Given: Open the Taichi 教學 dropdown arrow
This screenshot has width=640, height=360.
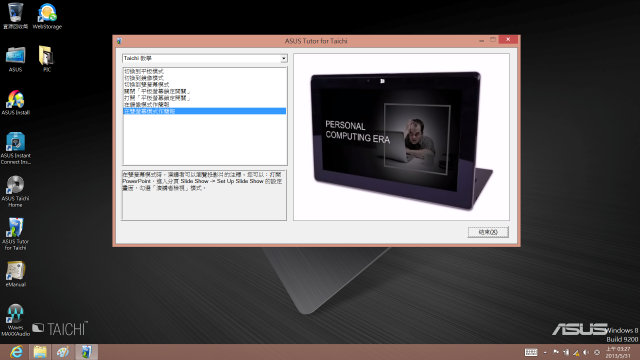Looking at the screenshot, I should click(283, 59).
